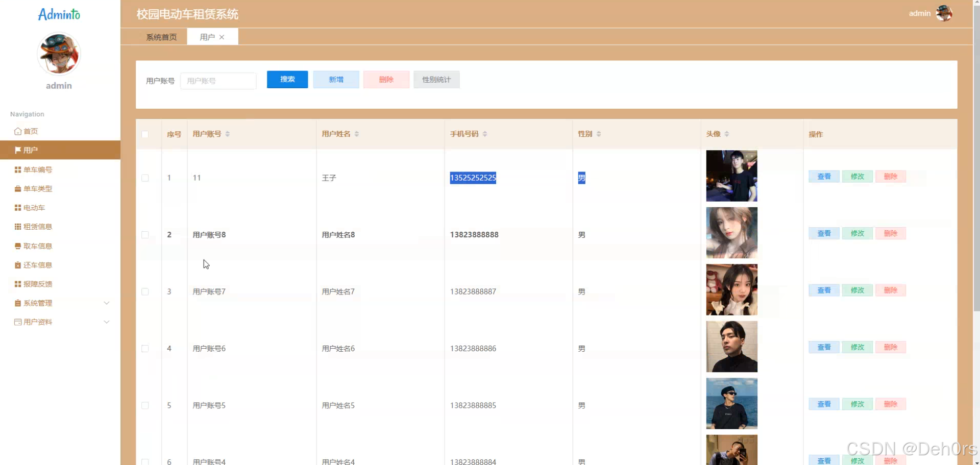Click the avatar thumbnail for 用户姓名6
The image size is (980, 465).
click(x=731, y=347)
